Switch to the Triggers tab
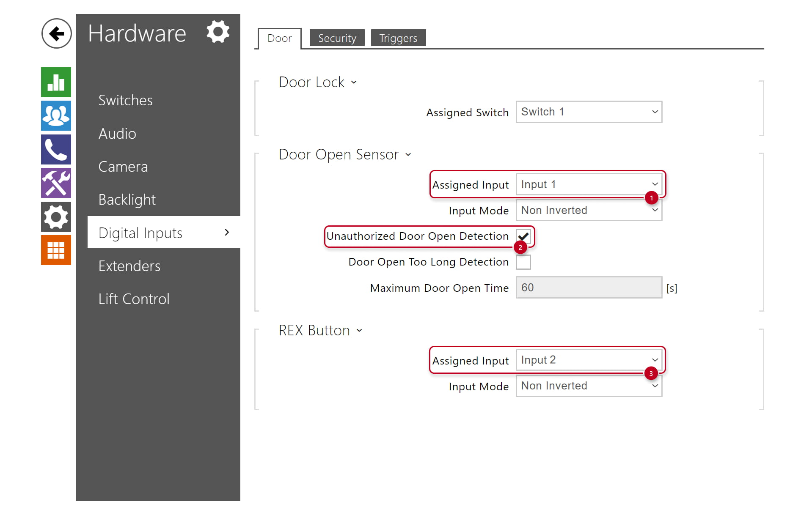The width and height of the screenshot is (812, 507). point(398,38)
